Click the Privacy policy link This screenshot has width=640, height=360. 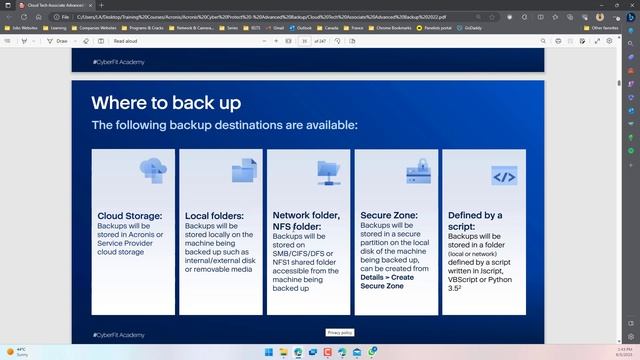pos(340,333)
